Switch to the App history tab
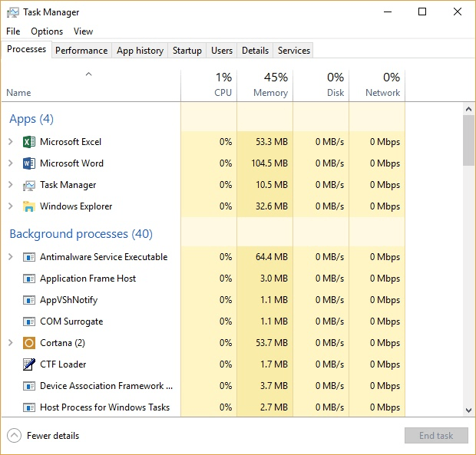The height and width of the screenshot is (455, 476). (x=140, y=51)
